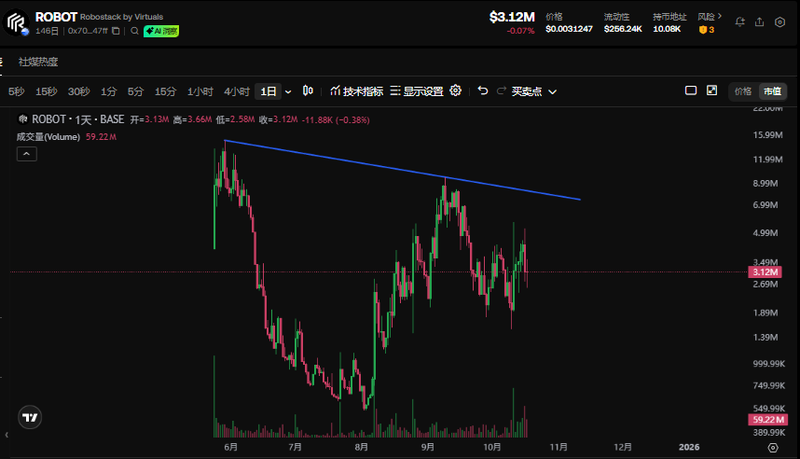Toggle the 显示设置 display settings
The image size is (800, 459).
pos(417,91)
